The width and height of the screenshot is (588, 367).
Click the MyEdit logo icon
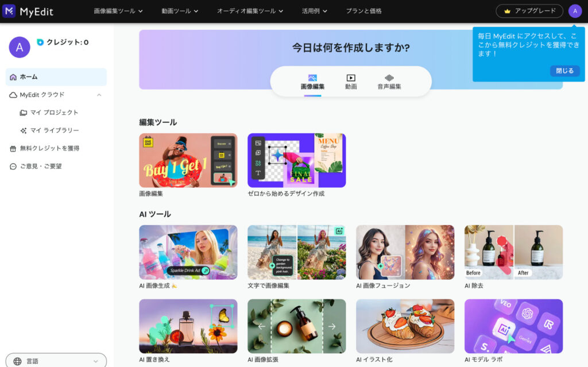click(x=9, y=11)
